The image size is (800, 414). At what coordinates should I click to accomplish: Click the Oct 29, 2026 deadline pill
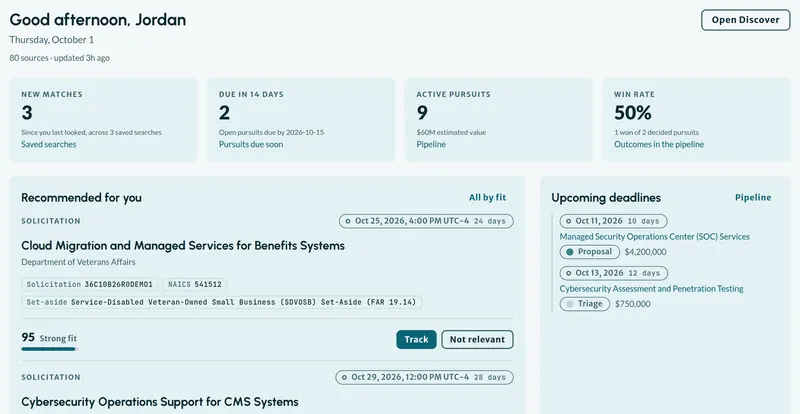tap(424, 377)
